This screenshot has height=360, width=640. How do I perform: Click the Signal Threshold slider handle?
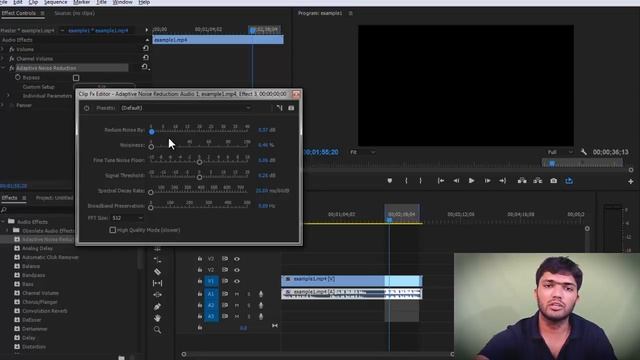coord(200,177)
